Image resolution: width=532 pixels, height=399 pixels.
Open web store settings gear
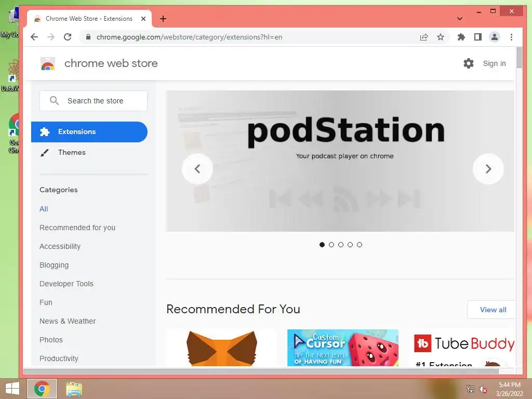469,63
